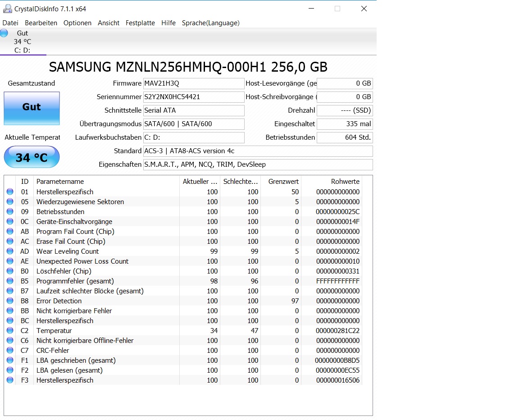Click the serial number field S2Y2NX0HC54421
The image size is (519, 420).
click(194, 97)
